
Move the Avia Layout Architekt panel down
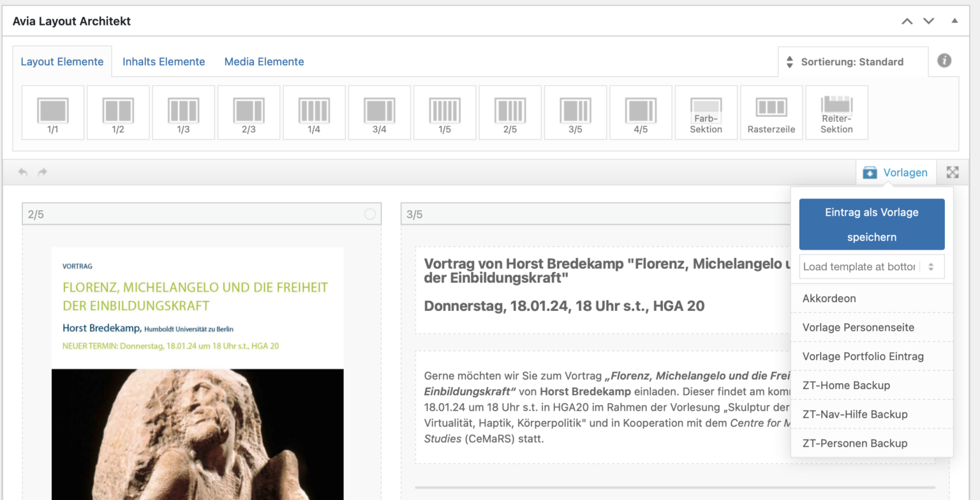[928, 21]
